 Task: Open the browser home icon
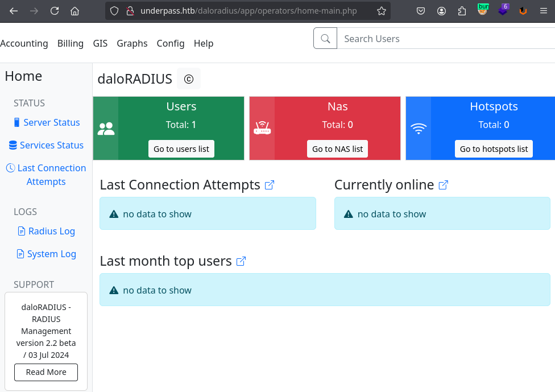point(74,11)
